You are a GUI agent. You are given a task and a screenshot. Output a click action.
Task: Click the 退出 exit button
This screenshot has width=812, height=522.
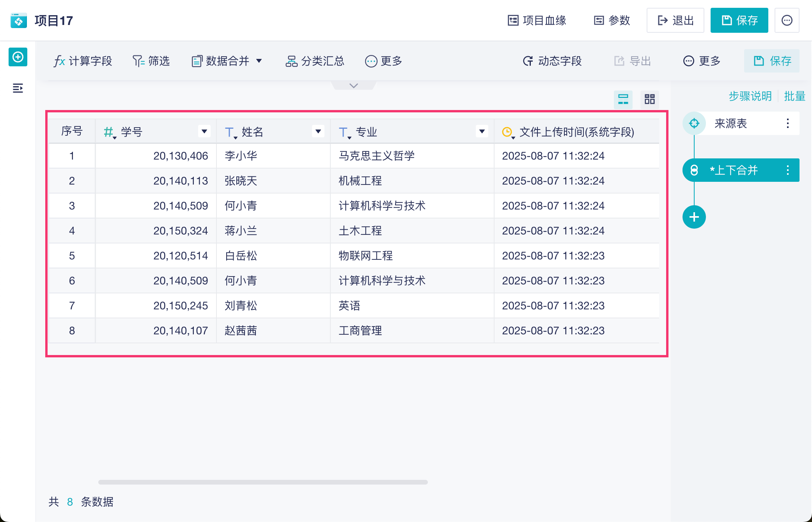(x=675, y=20)
